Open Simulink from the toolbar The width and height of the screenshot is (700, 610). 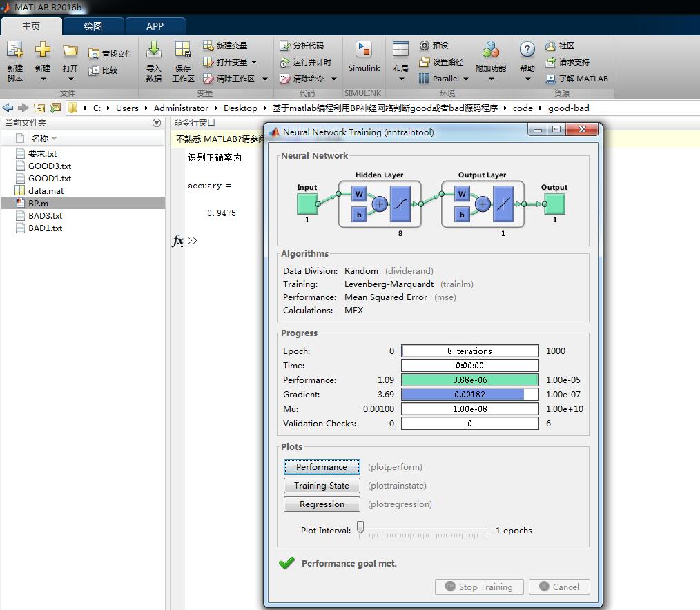click(x=364, y=57)
